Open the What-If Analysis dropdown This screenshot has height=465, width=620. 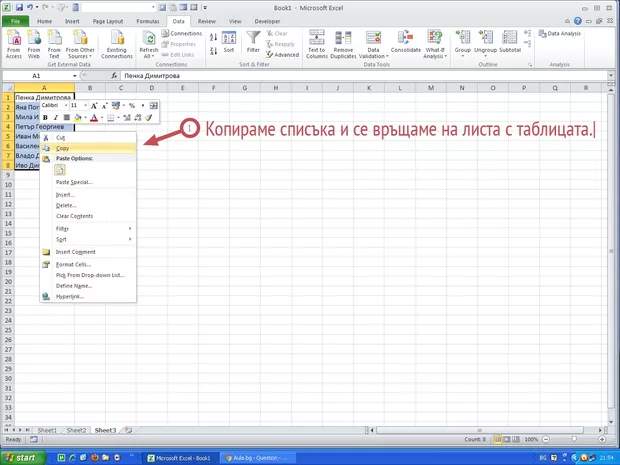435,56
